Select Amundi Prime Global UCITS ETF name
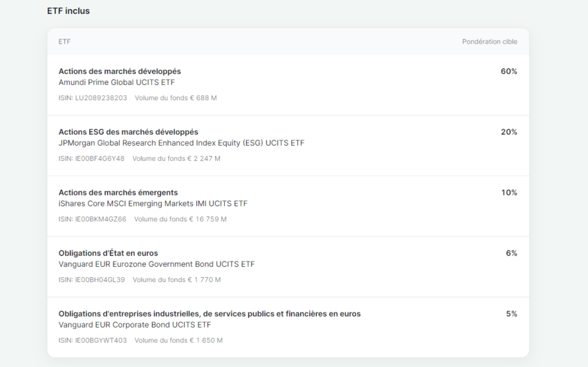The height and width of the screenshot is (367, 588). (116, 82)
